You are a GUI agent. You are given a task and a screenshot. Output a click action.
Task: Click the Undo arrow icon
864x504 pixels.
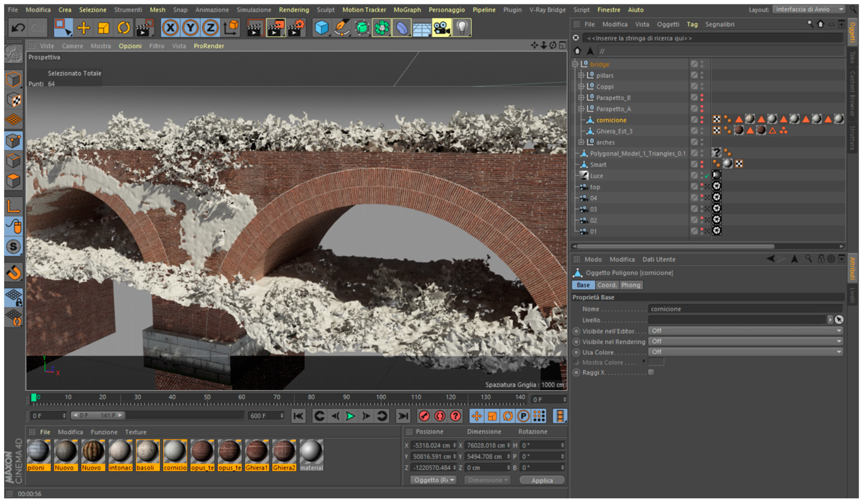coord(18,28)
